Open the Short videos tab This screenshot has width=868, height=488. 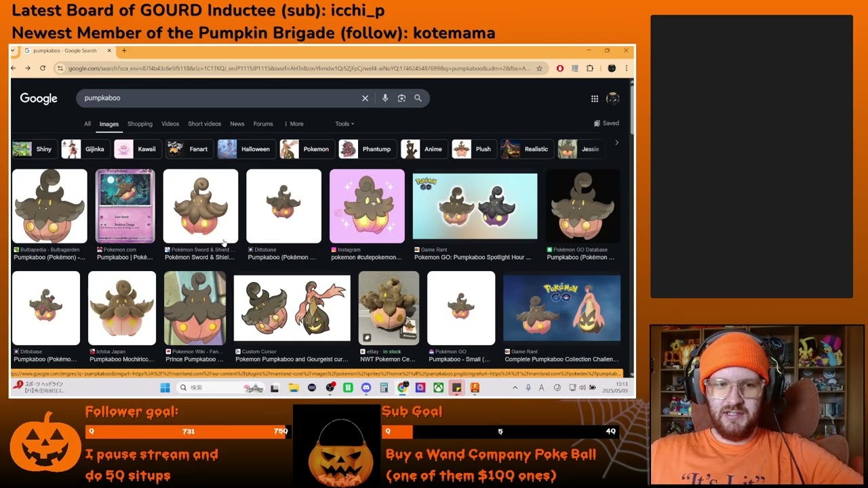(204, 124)
